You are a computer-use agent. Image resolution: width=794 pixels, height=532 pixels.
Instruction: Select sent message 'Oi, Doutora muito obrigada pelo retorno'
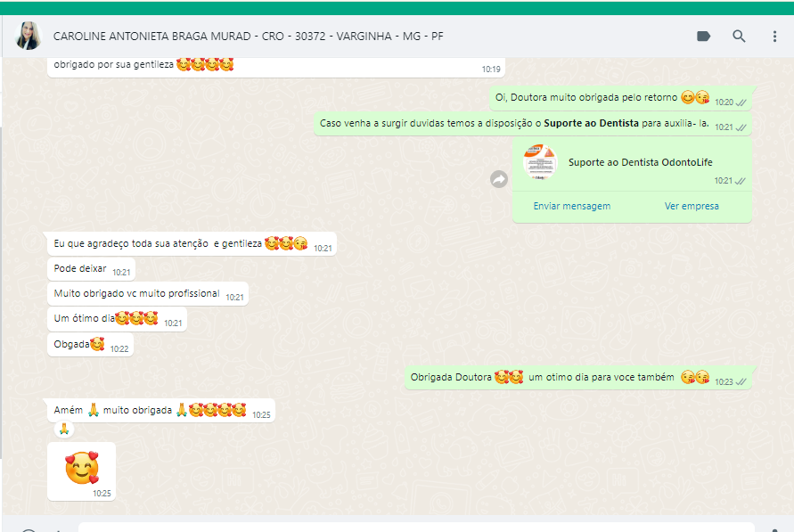click(x=620, y=98)
